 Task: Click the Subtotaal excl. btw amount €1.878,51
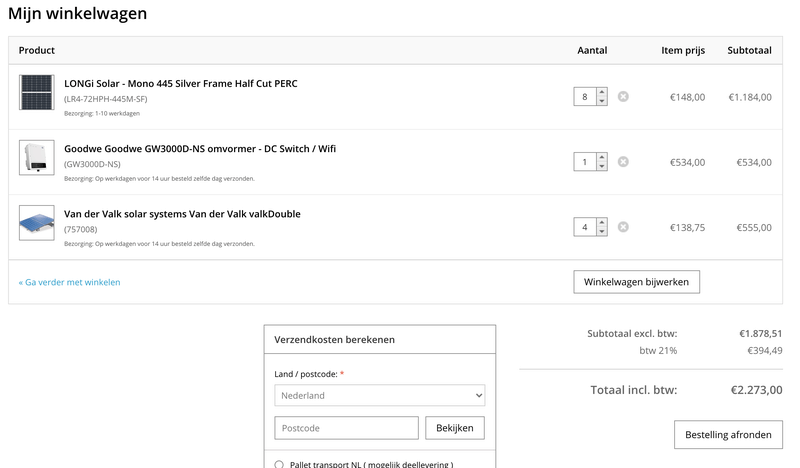click(x=760, y=334)
